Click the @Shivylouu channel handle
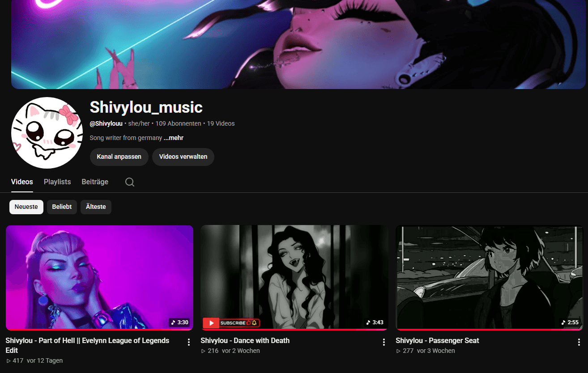 coord(106,123)
